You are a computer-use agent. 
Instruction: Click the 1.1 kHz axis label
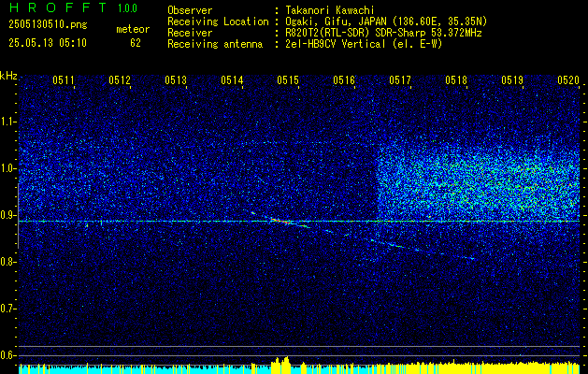[7, 122]
